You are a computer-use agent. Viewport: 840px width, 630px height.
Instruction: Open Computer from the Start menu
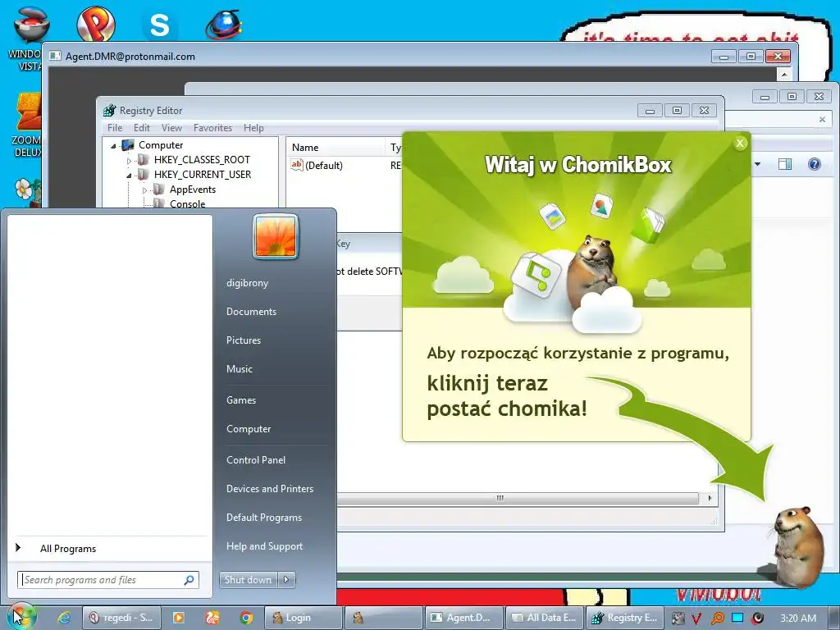pyautogui.click(x=248, y=429)
